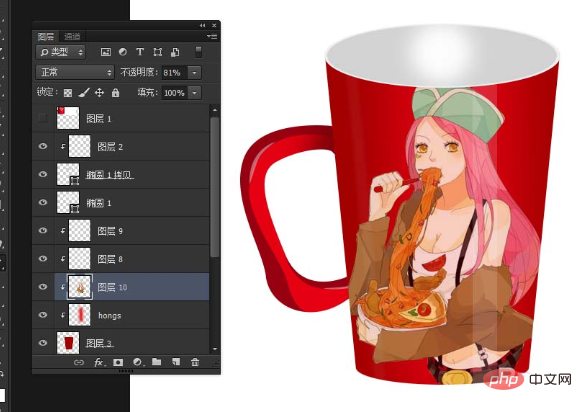Click the opacity value field 81%
582x412 pixels.
174,73
